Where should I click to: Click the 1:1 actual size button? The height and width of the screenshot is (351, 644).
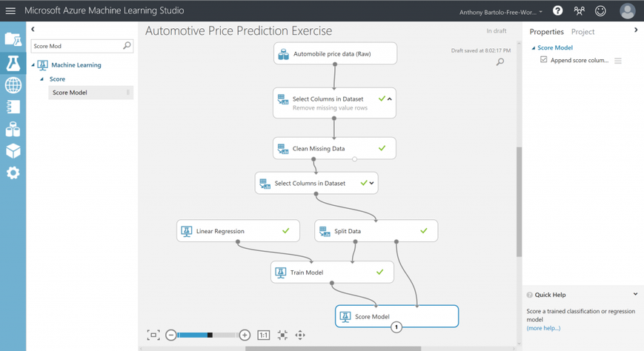(x=263, y=335)
